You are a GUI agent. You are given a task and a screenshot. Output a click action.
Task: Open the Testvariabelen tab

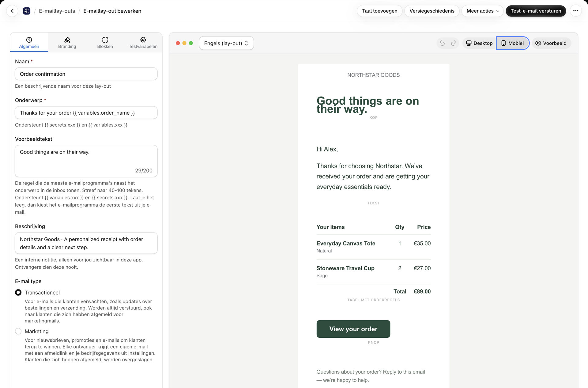[x=143, y=43]
